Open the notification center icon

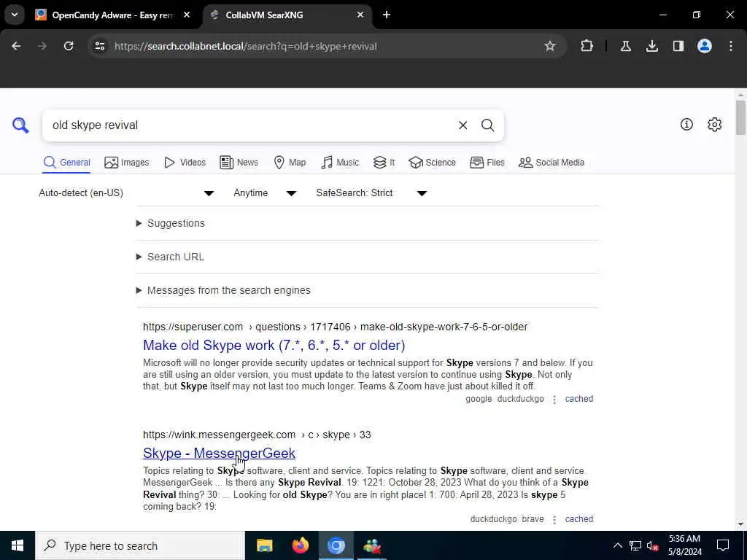tap(723, 545)
